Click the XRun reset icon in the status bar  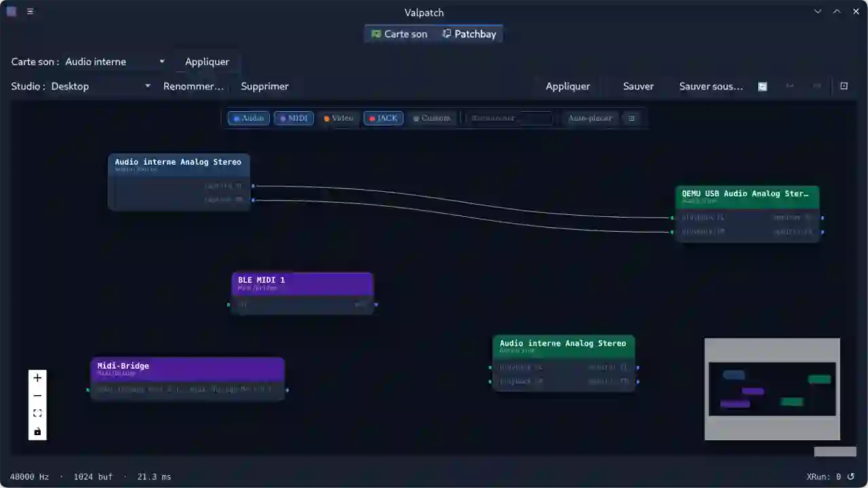851,476
